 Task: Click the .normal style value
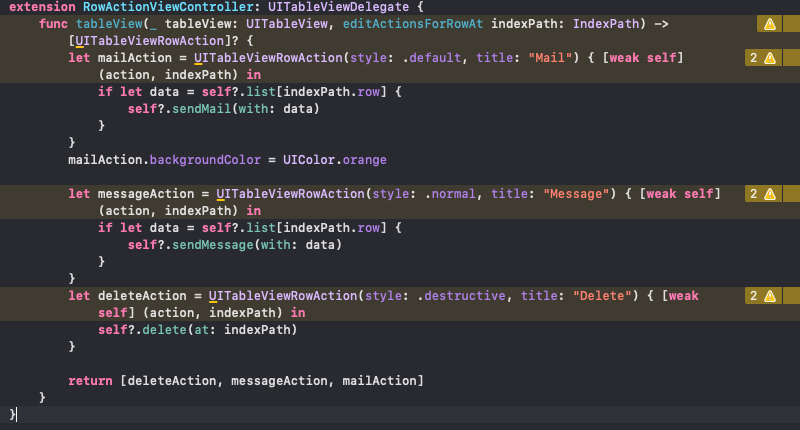(x=450, y=194)
